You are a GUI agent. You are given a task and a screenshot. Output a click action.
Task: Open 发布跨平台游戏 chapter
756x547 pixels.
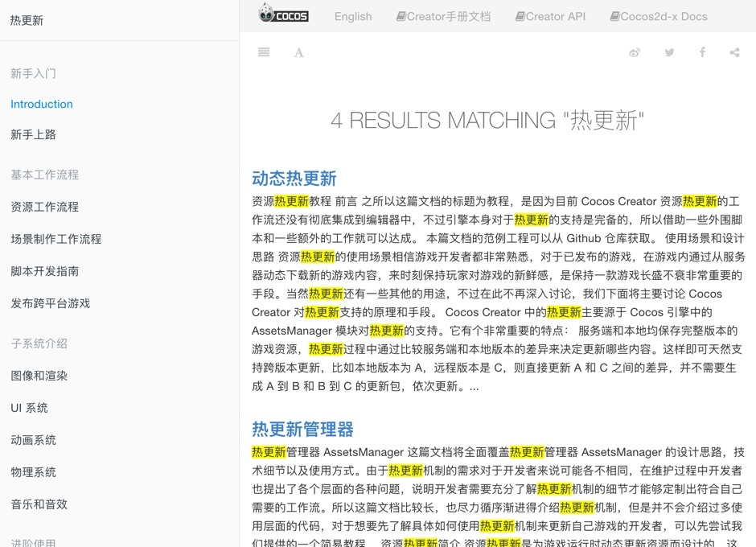pos(50,303)
